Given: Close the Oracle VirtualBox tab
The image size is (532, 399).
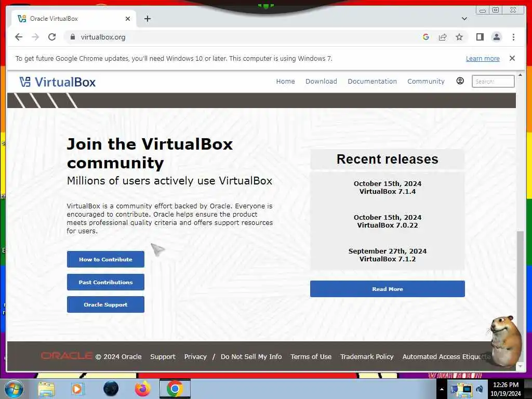Looking at the screenshot, I should 128,19.
